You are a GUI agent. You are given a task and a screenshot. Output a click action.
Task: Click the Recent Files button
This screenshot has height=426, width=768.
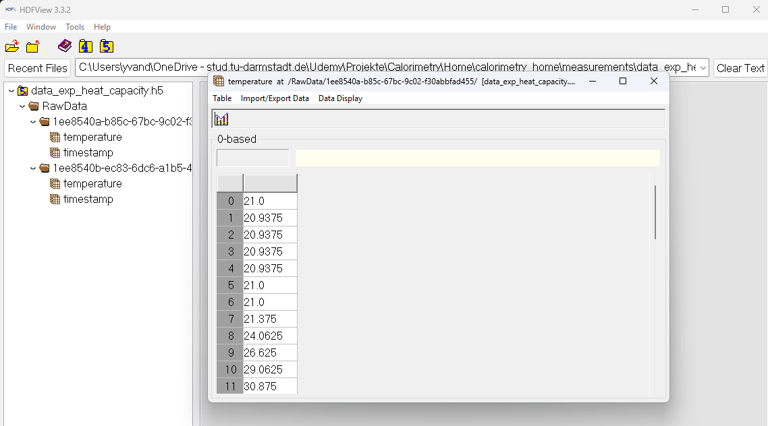(x=38, y=68)
